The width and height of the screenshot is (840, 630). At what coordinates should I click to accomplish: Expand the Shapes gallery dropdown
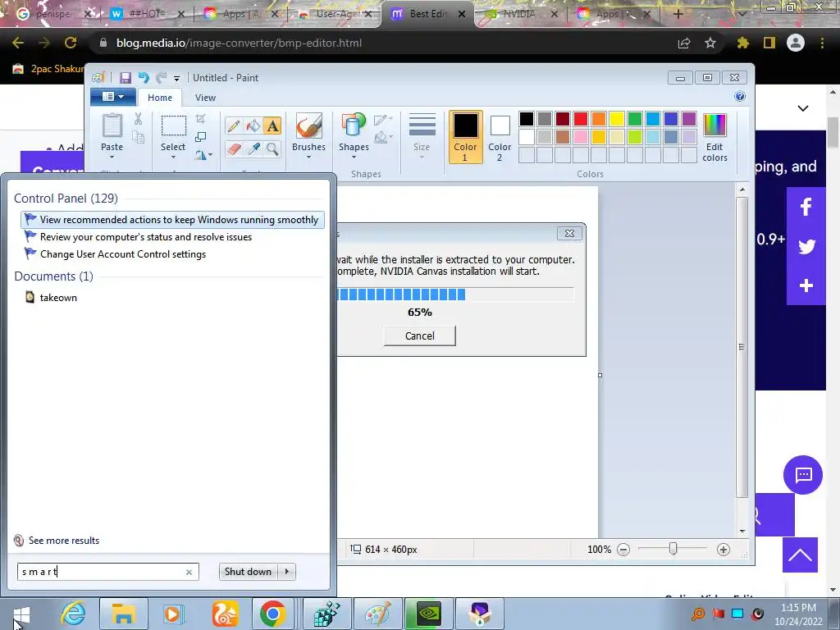click(x=354, y=157)
